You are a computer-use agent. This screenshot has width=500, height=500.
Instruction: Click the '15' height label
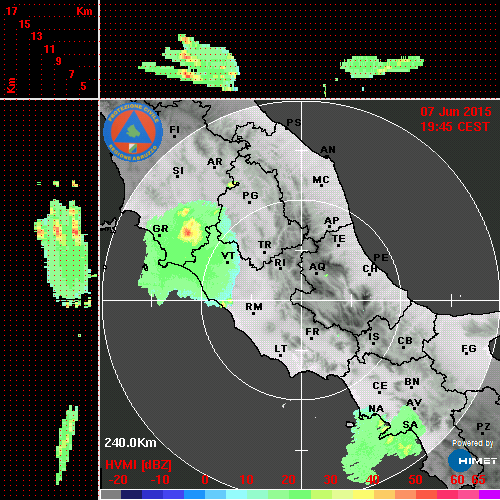tap(25, 24)
